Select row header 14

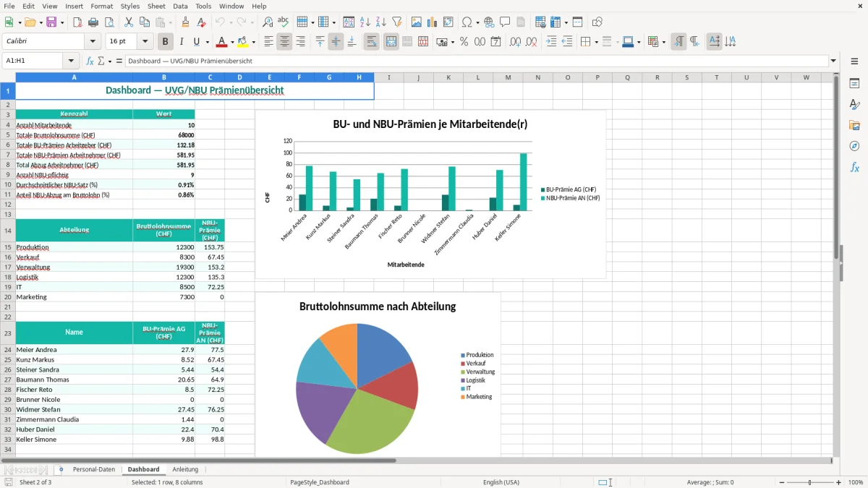(8, 231)
